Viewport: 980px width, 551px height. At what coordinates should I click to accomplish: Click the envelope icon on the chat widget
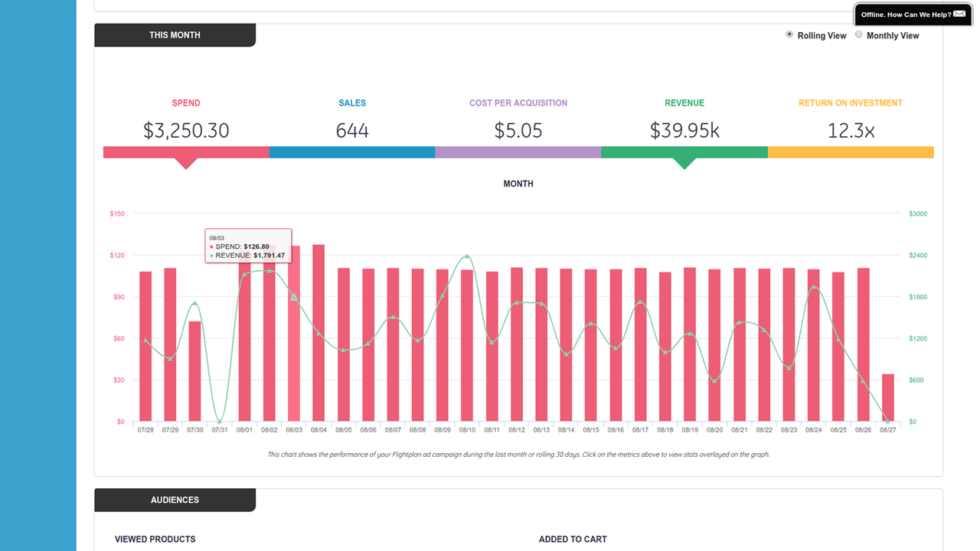click(959, 14)
